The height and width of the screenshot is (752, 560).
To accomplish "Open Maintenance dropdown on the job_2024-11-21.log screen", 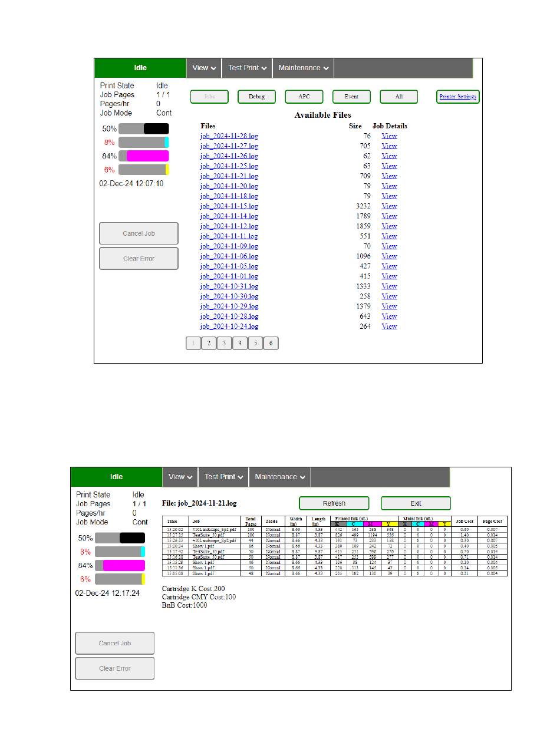I will point(279,477).
